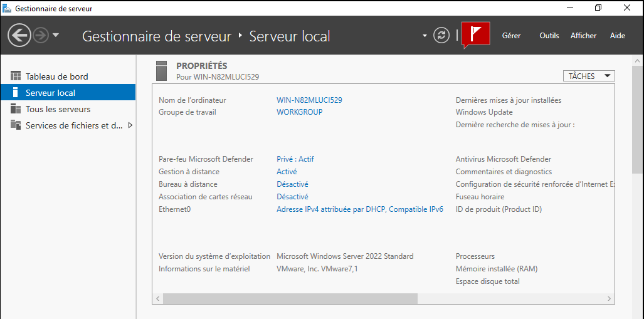
Task: Open Ethernet0 IPv4 DHCP address link
Action: click(x=360, y=209)
